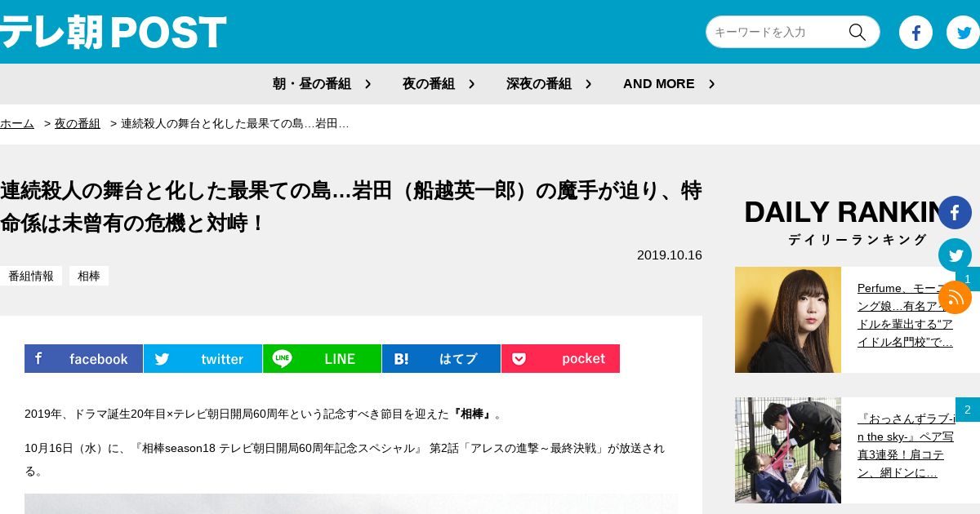Click the article date 2019.10.16
Screen dimensions: 980x514
coord(670,255)
